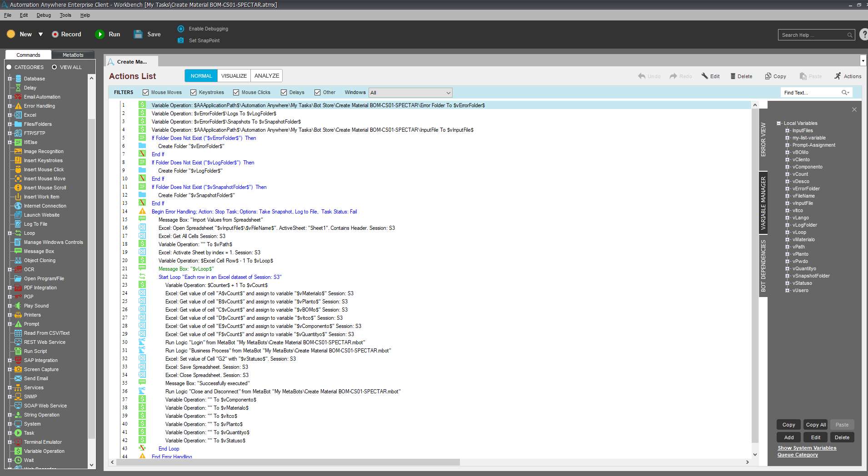The width and height of the screenshot is (868, 476).
Task: Open the Windows filter dropdown
Action: tap(410, 93)
